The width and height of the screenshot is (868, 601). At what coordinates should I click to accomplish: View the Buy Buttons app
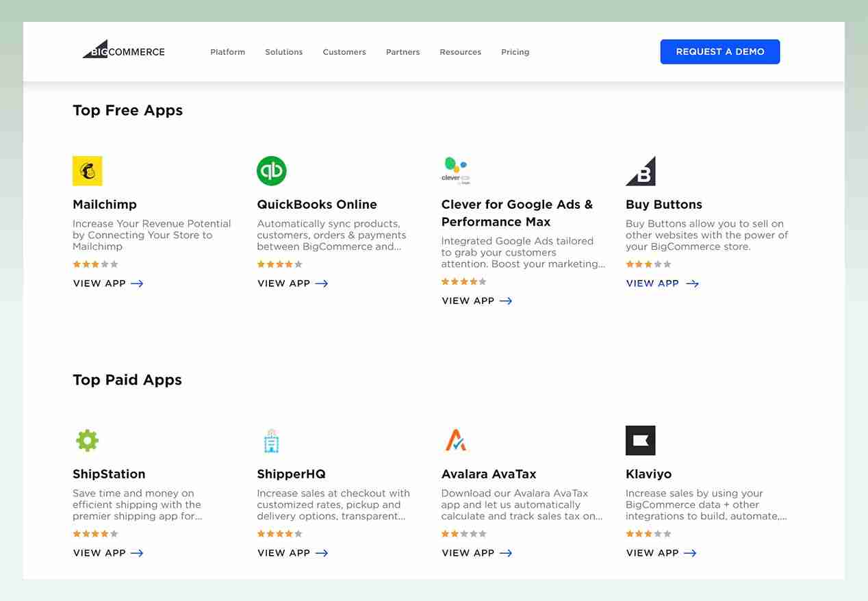coord(662,283)
